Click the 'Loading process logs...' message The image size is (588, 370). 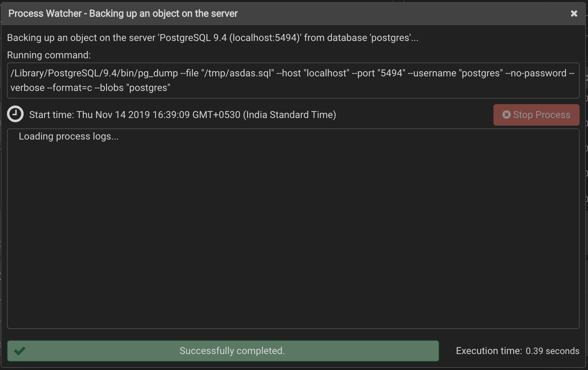tap(68, 136)
